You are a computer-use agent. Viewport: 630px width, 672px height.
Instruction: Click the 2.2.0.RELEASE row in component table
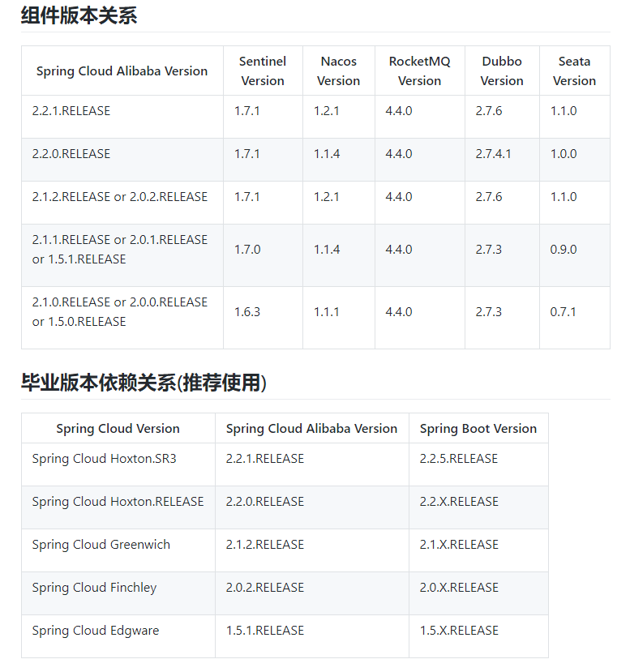315,160
